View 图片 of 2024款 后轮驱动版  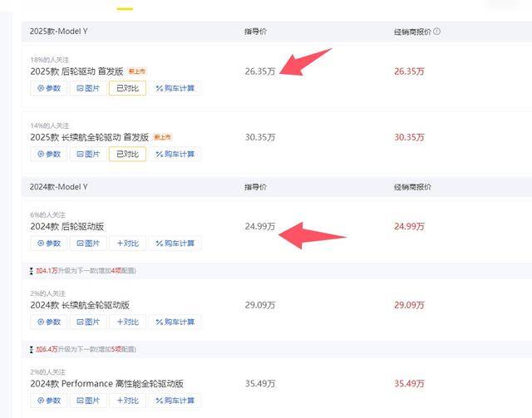[88, 243]
